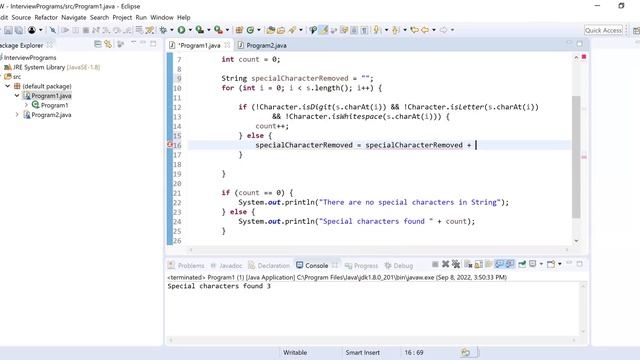The height and width of the screenshot is (360, 640).
Task: Select JRE System Library in Package Explorer
Action: pos(52,67)
